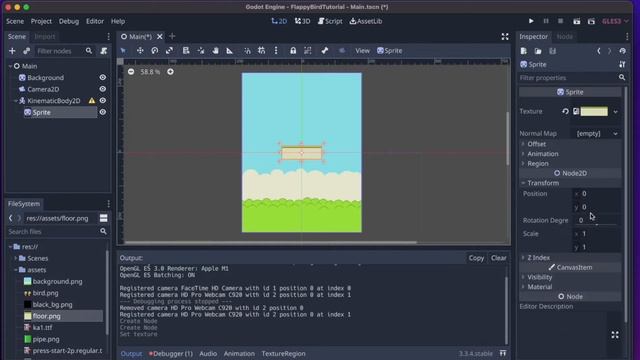Switch to the Import tab
640x360 pixels.
point(44,37)
